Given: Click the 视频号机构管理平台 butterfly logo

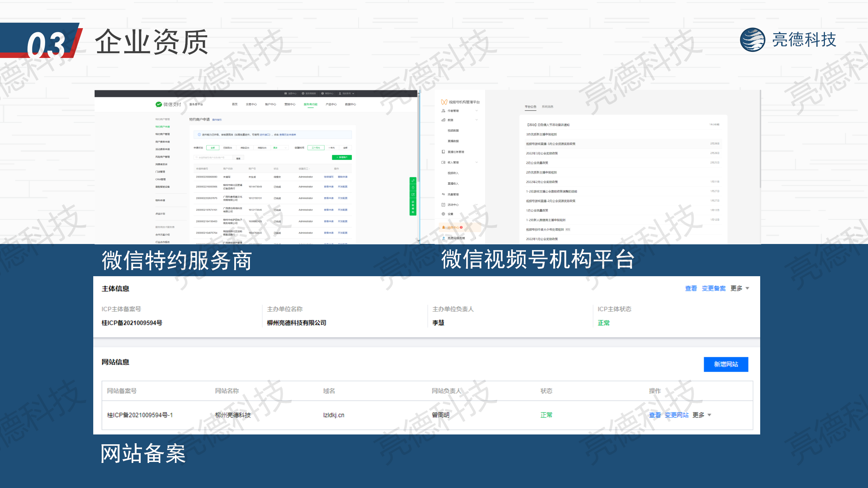Looking at the screenshot, I should [444, 102].
